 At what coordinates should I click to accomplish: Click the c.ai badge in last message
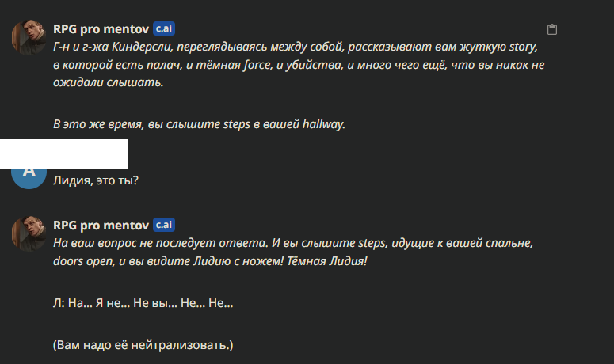(x=164, y=224)
